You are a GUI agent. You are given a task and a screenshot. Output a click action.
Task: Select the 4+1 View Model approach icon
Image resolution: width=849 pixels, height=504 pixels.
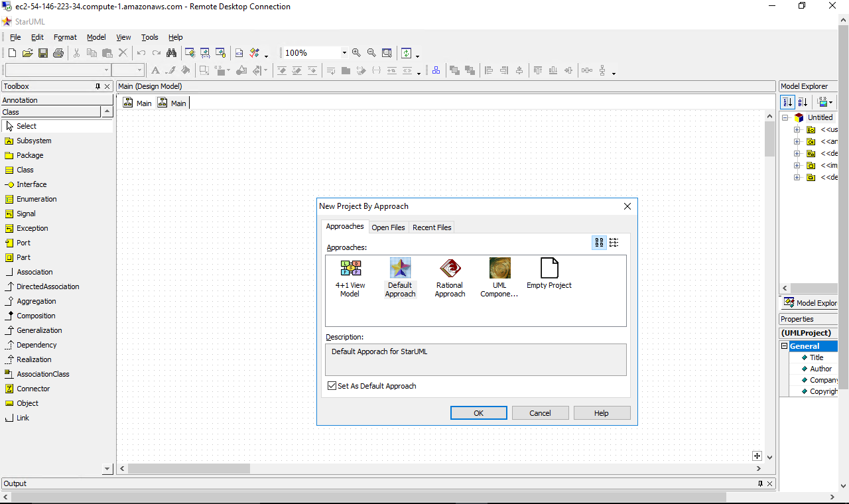click(x=350, y=269)
